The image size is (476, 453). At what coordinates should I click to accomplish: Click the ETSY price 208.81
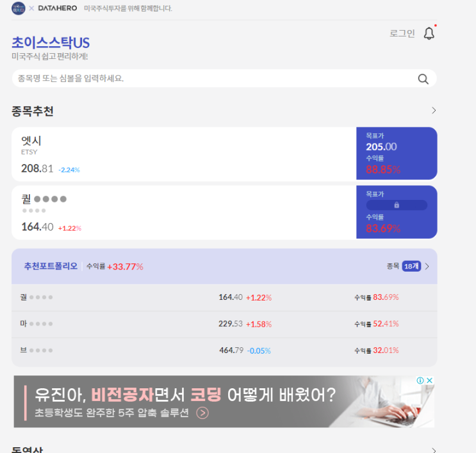tap(37, 169)
